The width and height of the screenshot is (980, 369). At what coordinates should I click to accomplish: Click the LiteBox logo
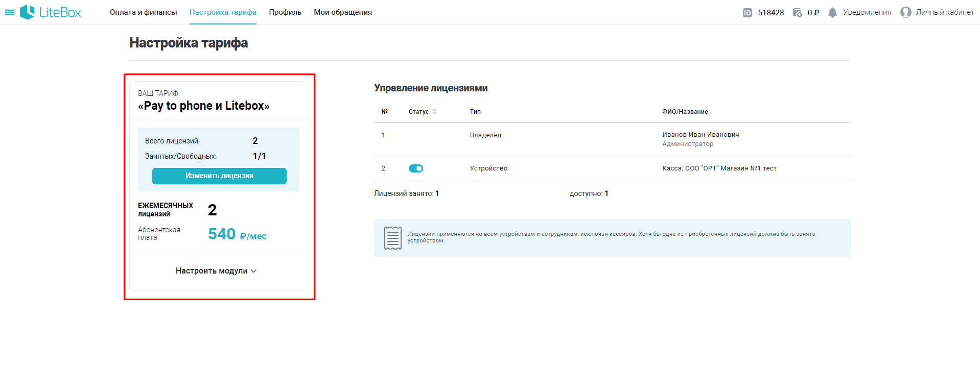point(51,12)
